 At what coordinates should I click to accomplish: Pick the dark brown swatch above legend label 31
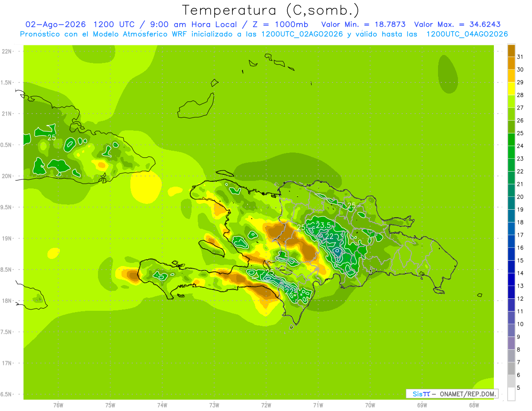511,51
